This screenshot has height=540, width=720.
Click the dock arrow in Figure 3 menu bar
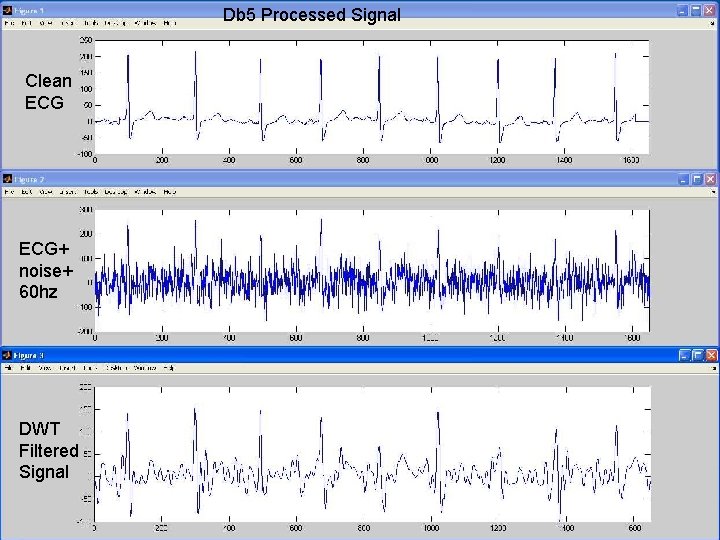(714, 368)
